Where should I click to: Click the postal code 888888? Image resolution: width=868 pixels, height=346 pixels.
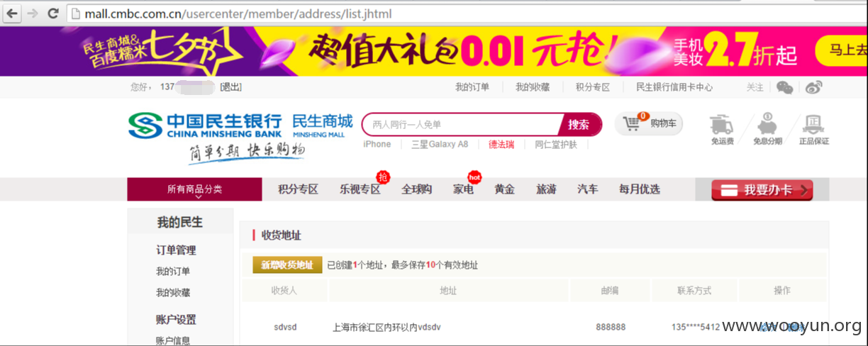tap(611, 327)
